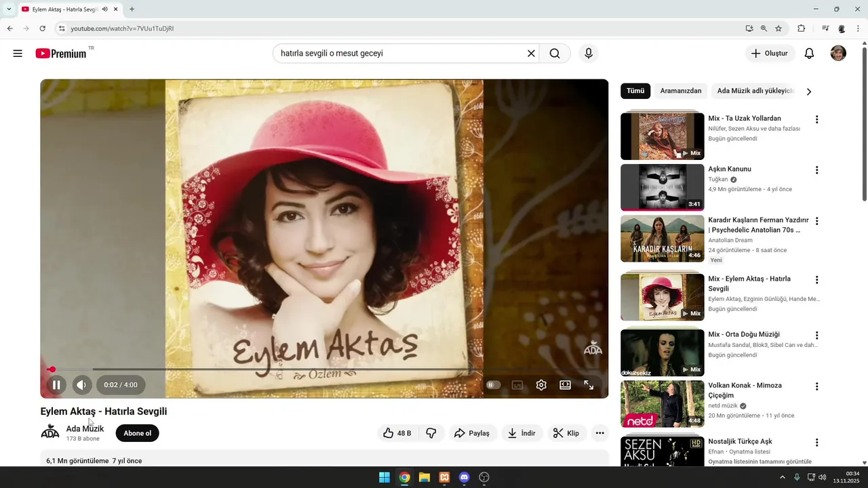Open Windows Start menu

(384, 477)
